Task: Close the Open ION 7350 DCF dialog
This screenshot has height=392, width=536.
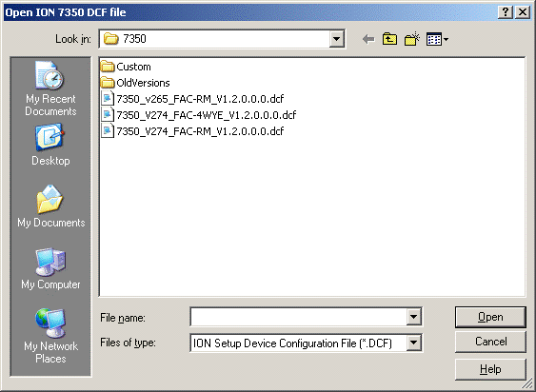Action: [523, 12]
